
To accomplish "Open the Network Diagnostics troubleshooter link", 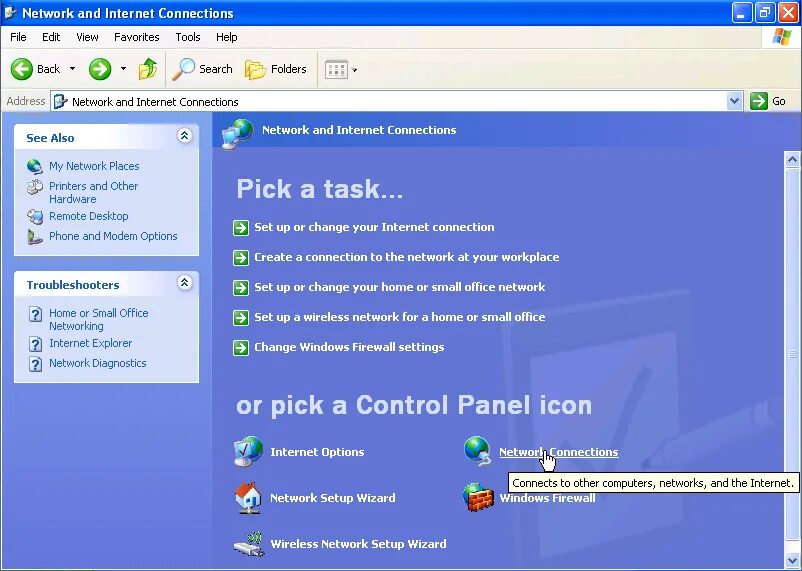I will point(98,363).
